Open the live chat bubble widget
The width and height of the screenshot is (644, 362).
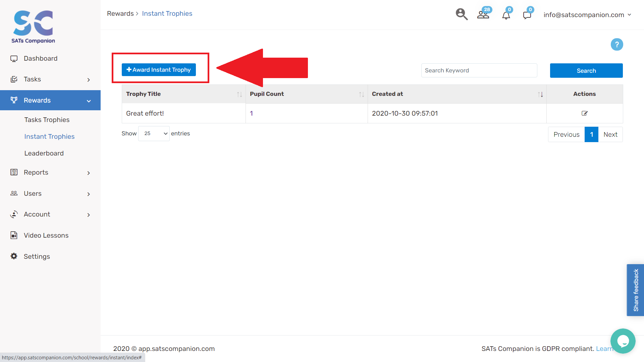click(623, 341)
